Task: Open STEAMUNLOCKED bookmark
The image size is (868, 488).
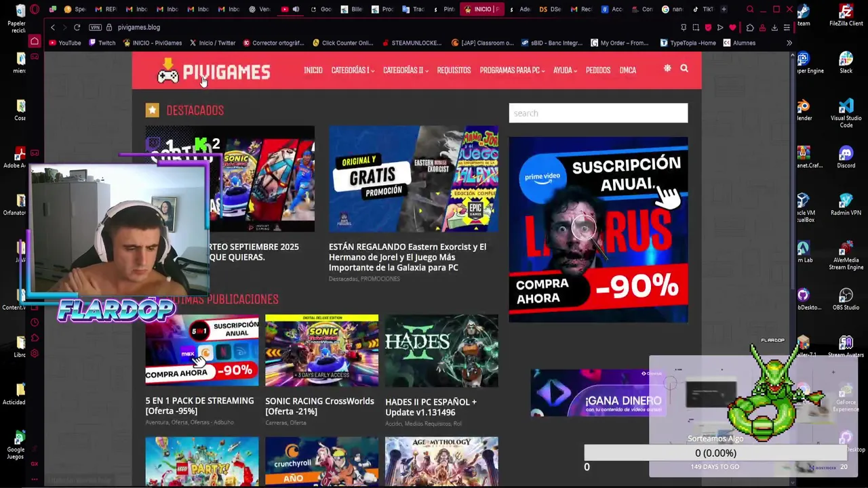Action: click(412, 43)
